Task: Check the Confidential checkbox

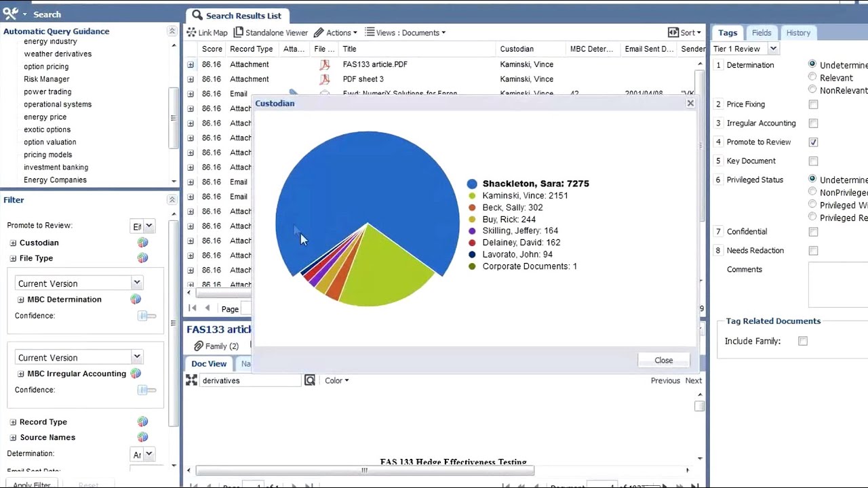Action: coord(813,232)
